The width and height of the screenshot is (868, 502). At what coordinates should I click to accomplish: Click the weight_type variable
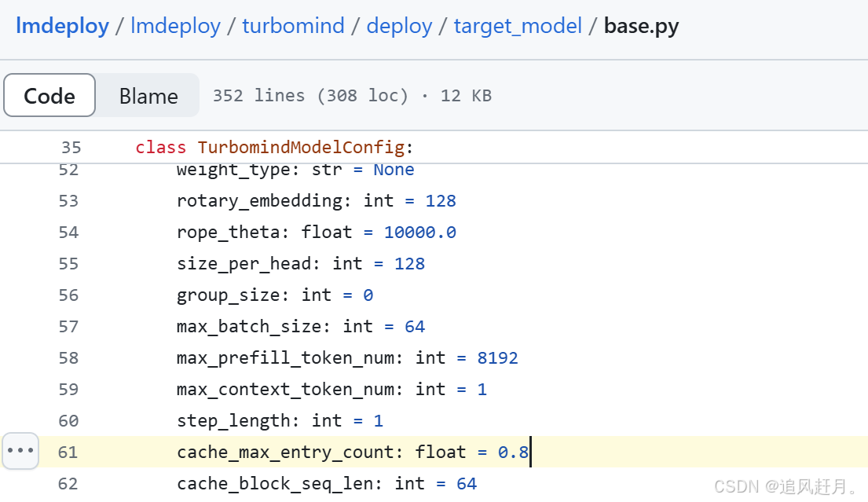click(x=233, y=170)
